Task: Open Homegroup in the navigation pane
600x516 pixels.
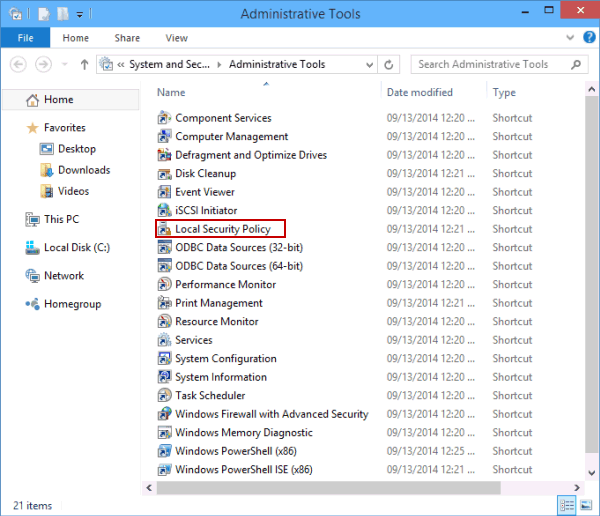Action: [72, 304]
